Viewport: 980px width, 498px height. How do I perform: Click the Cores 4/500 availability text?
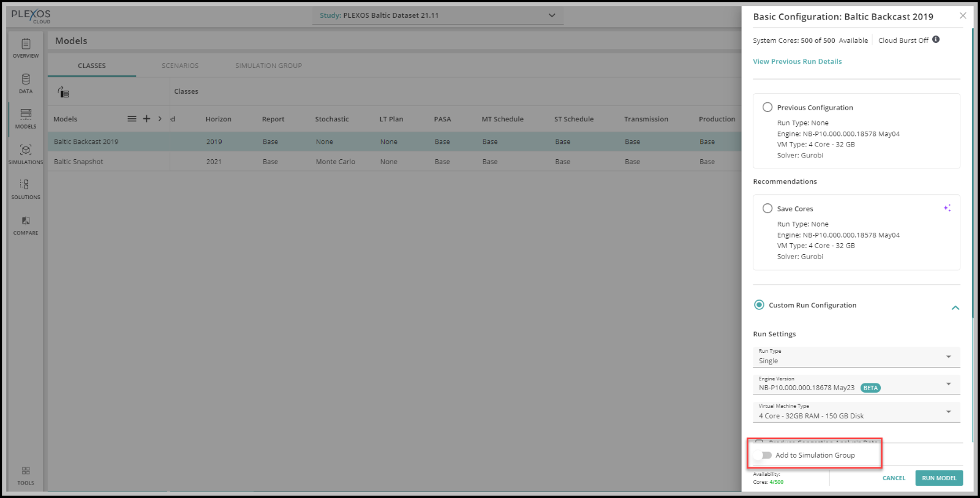click(x=768, y=482)
